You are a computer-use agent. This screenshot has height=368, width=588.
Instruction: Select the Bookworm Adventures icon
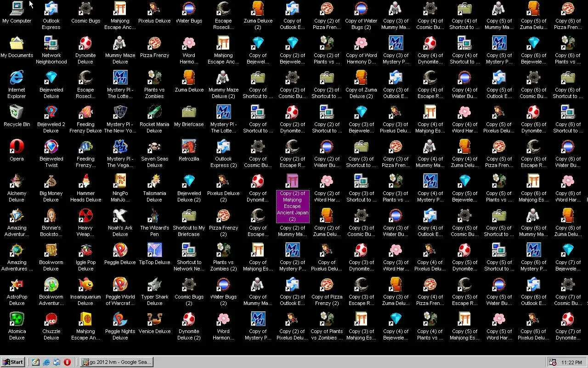[x=51, y=292]
